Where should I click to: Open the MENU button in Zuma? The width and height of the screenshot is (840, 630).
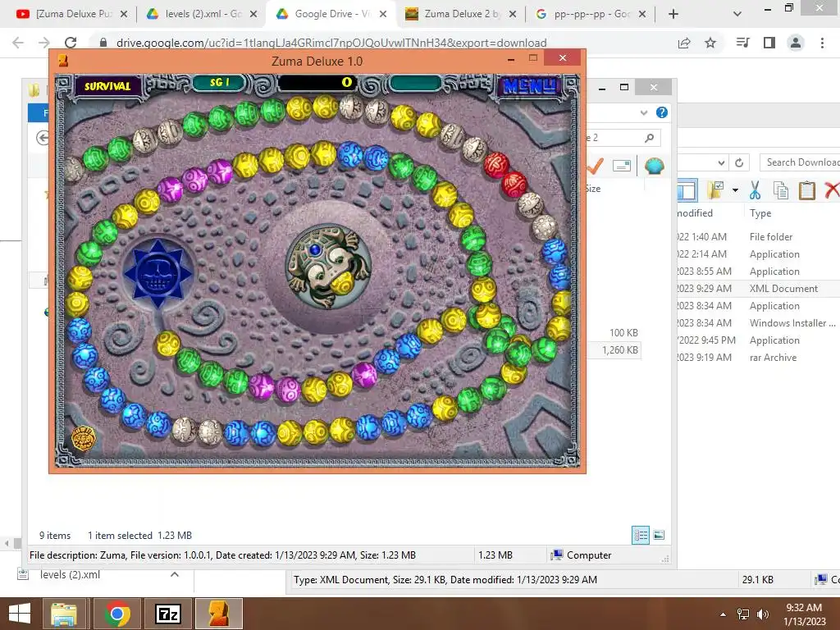[x=529, y=85]
